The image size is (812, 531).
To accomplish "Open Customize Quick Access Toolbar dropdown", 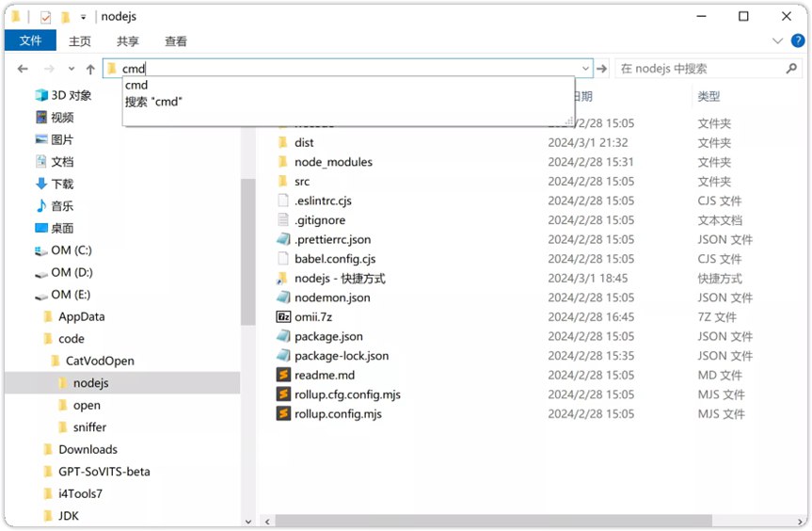I will [x=84, y=17].
